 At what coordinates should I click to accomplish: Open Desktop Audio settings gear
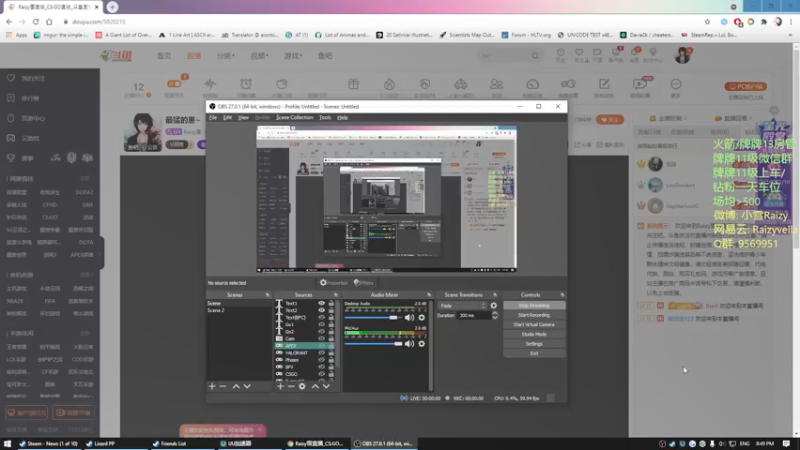tap(421, 317)
